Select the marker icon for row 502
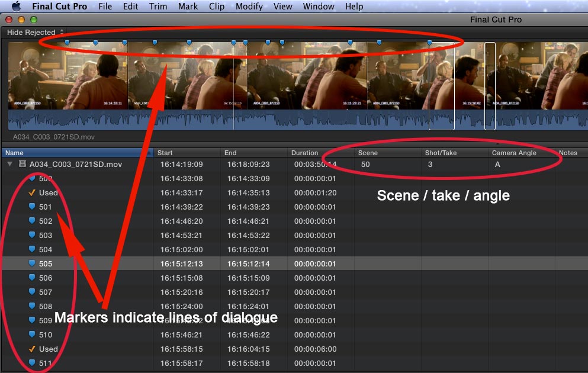588x373 pixels. tap(32, 221)
